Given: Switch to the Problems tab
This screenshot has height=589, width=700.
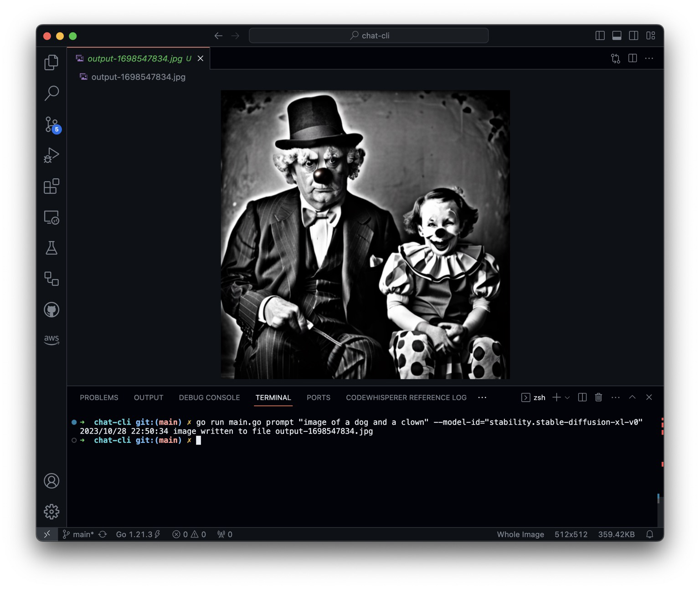Looking at the screenshot, I should click(99, 398).
